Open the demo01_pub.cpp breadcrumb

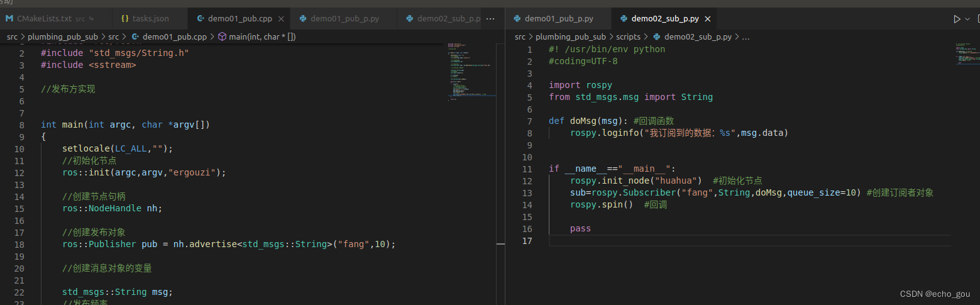click(x=168, y=37)
